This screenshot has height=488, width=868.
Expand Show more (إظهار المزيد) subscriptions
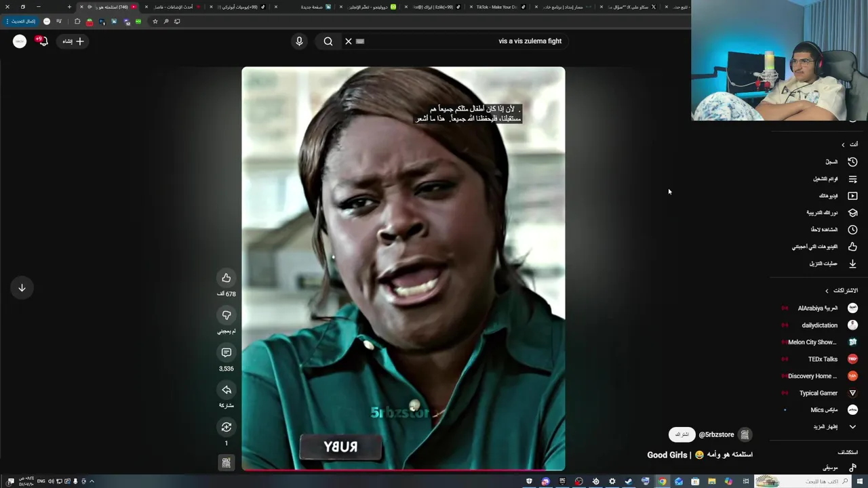(835, 427)
